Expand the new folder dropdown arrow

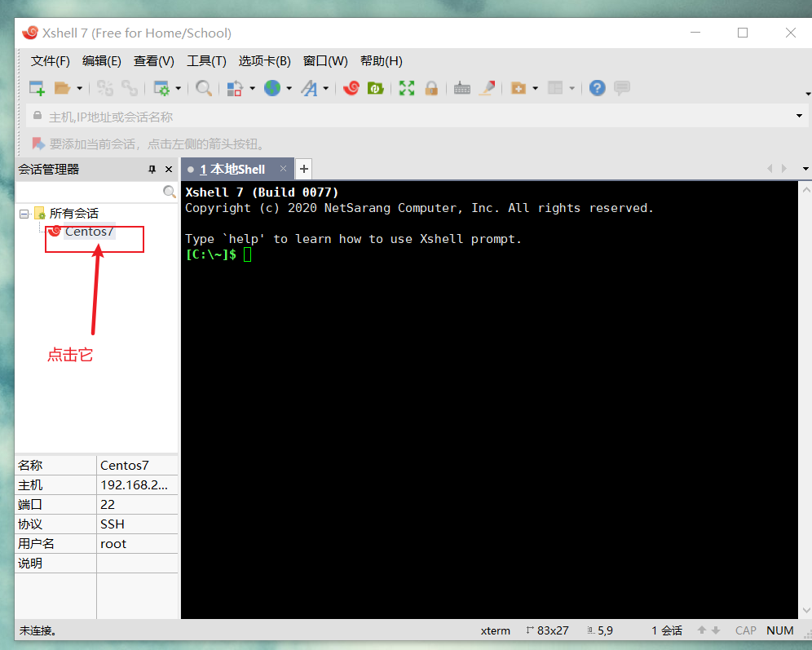(536, 89)
